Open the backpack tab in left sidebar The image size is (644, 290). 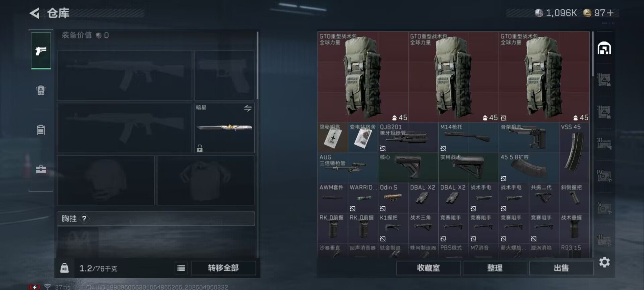click(41, 90)
